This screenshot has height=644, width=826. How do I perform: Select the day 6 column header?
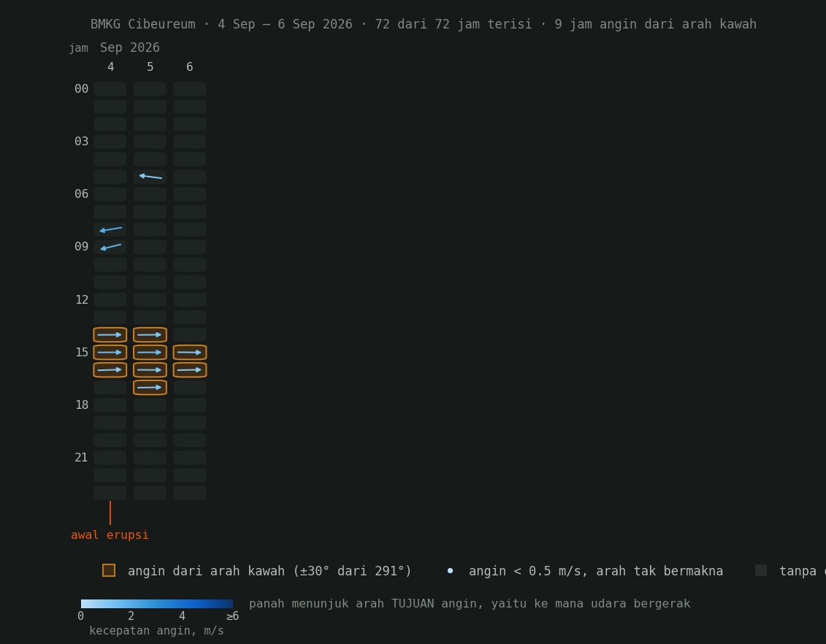coord(190,67)
